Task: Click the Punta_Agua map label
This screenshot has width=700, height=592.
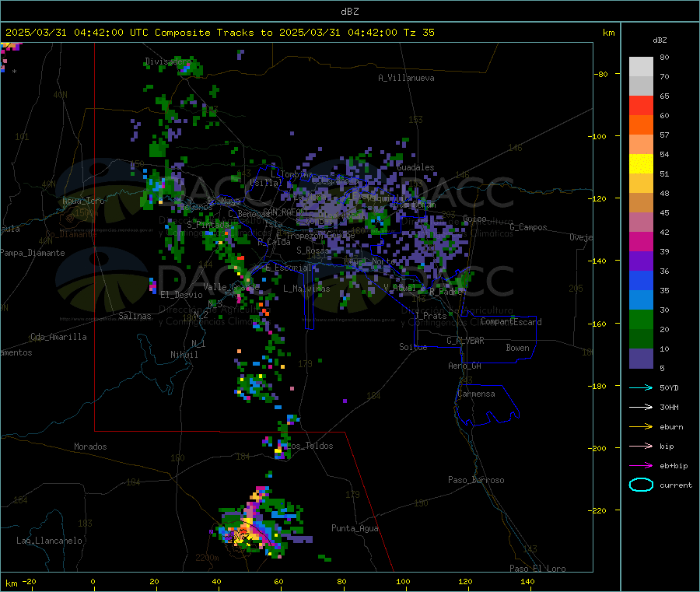Action: click(x=355, y=529)
